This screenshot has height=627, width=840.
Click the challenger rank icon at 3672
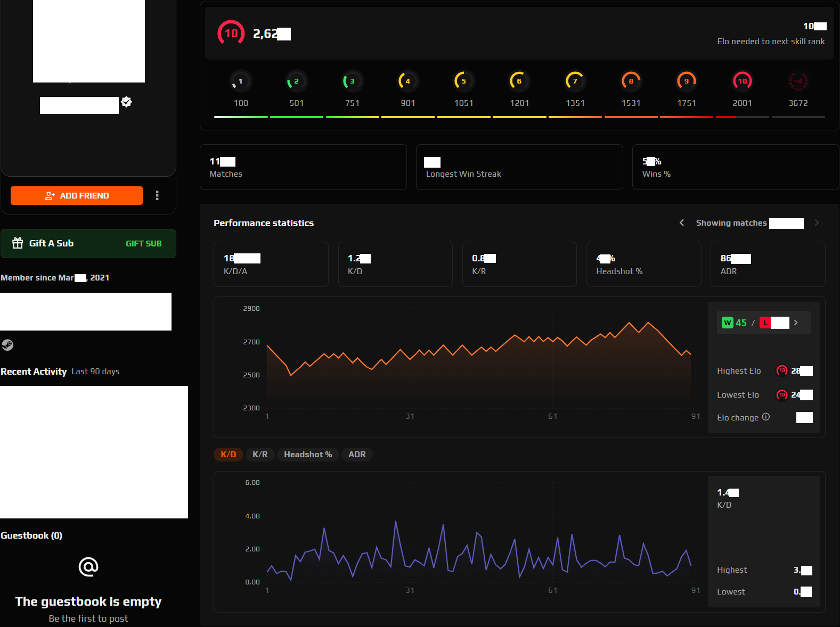coord(797,81)
